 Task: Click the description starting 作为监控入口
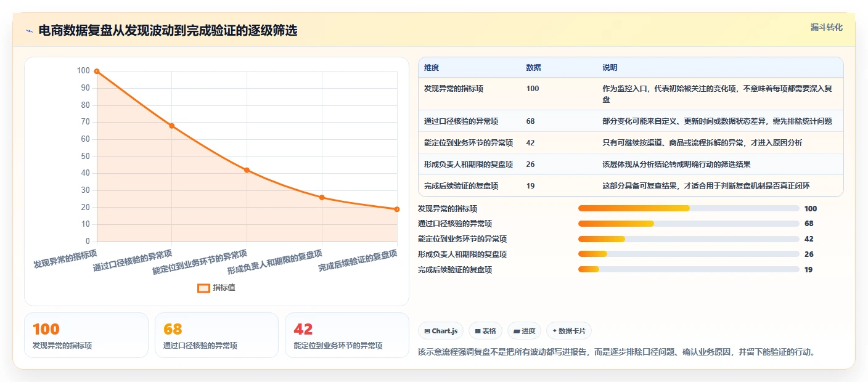tap(718, 94)
